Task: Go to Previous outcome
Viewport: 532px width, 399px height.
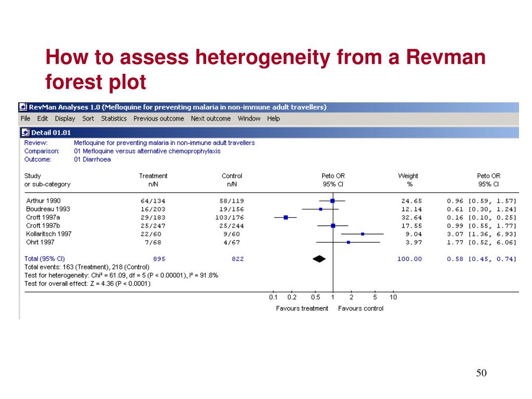Action: pos(158,118)
